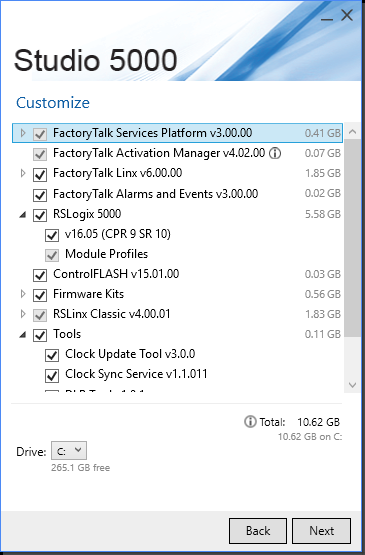Toggle the RSLinx Classic v4.00.01 checkbox
Image resolution: width=365 pixels, height=555 pixels.
tap(40, 315)
